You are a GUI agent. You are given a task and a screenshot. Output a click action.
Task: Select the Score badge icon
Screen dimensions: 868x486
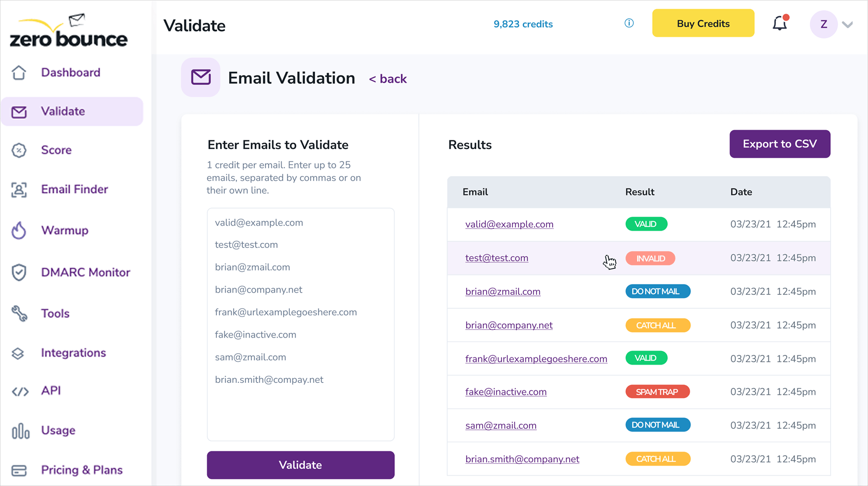click(x=19, y=150)
